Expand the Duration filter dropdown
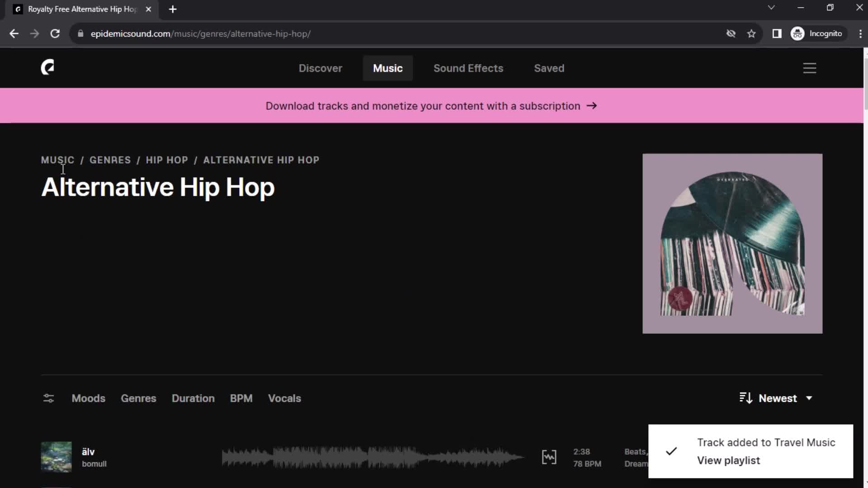 (x=193, y=398)
